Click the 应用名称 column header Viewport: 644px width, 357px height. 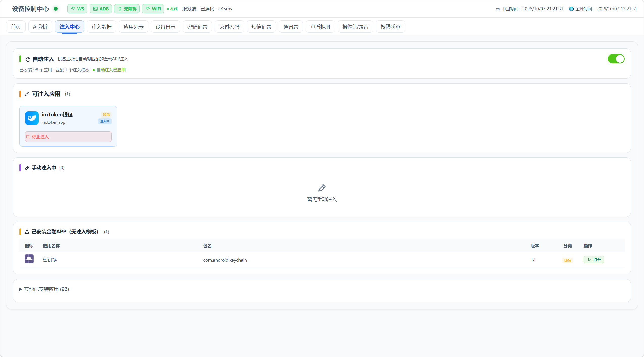[x=51, y=246]
